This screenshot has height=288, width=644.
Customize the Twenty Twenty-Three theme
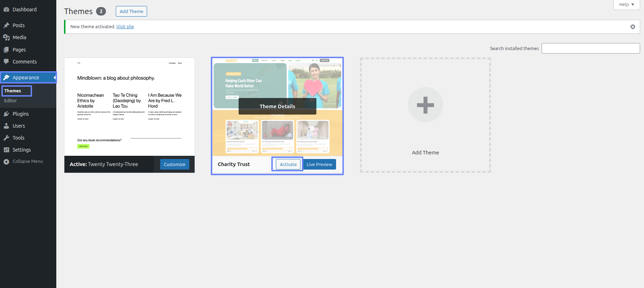click(174, 164)
